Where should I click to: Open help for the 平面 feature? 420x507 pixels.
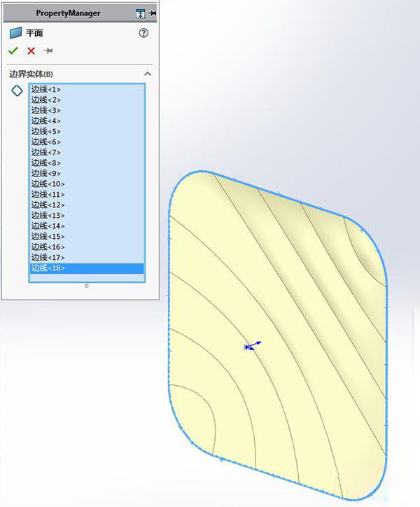pyautogui.click(x=143, y=33)
